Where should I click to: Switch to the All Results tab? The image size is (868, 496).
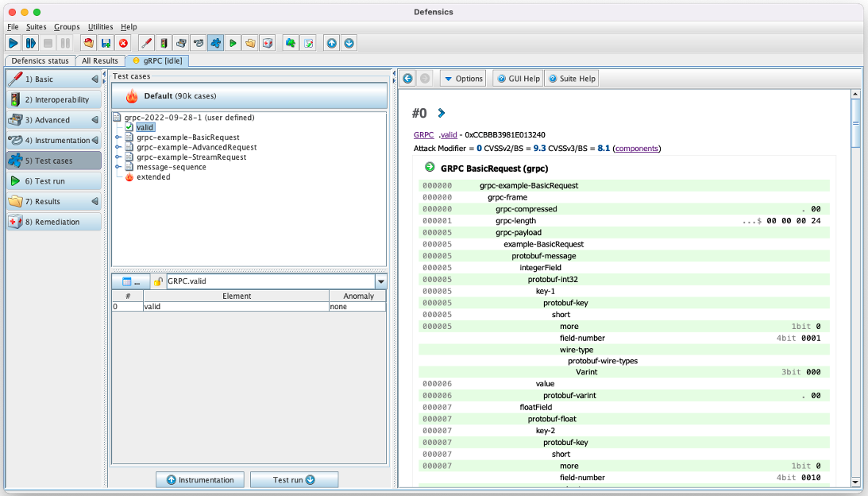pos(100,60)
